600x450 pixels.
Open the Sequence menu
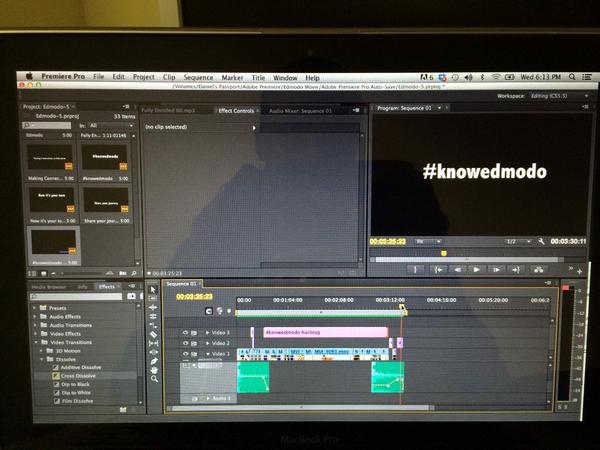point(198,77)
